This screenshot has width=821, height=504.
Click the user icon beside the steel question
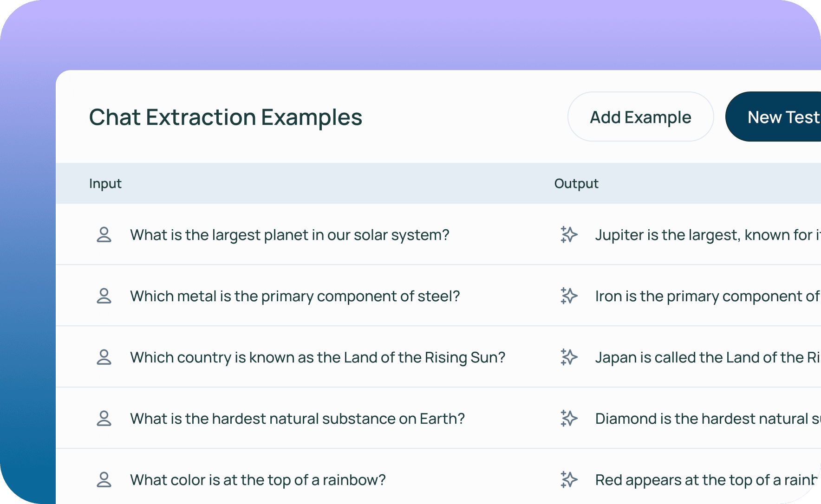pos(104,296)
